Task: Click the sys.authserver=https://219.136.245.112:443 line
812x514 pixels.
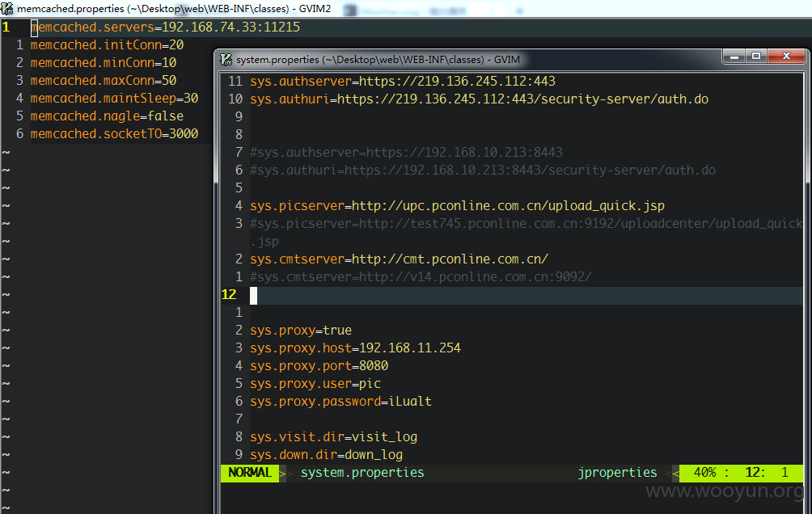Action: point(403,82)
